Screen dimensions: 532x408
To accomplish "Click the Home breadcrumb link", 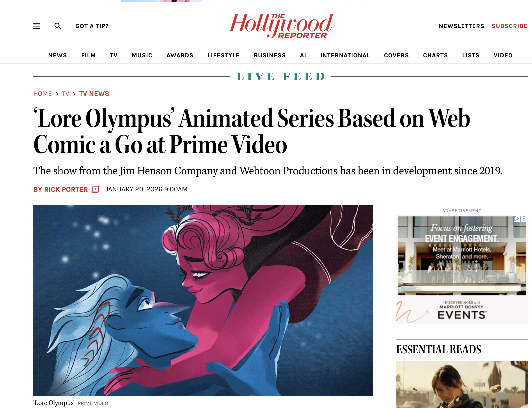I will (43, 94).
